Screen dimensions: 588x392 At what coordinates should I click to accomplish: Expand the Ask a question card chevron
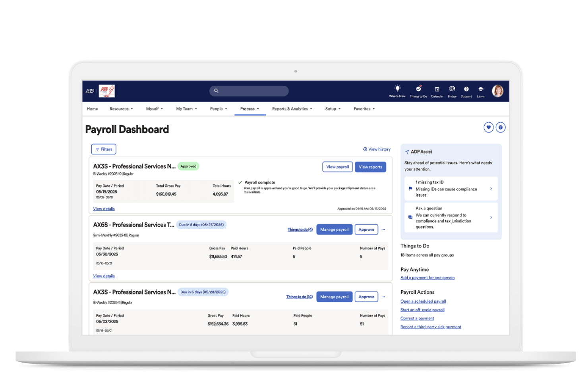point(491,217)
